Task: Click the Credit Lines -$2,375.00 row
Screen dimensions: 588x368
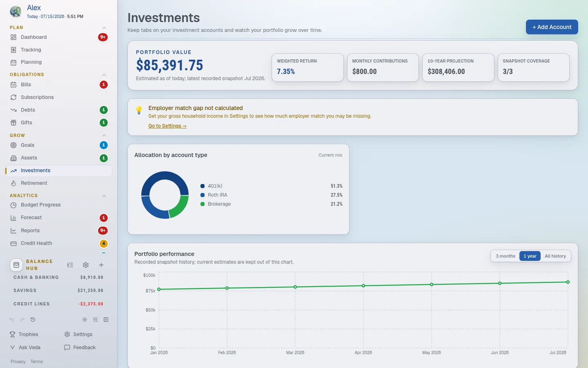Action: coord(58,304)
